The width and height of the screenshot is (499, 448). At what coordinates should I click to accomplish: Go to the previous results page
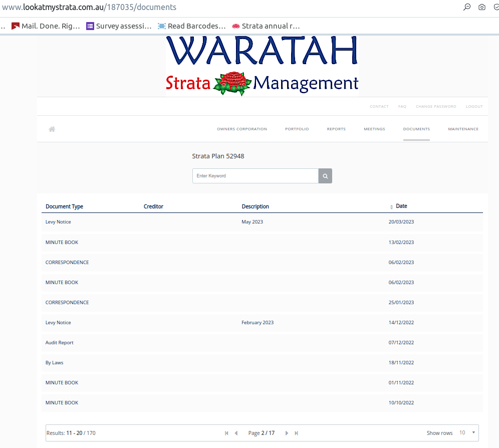pos(236,433)
